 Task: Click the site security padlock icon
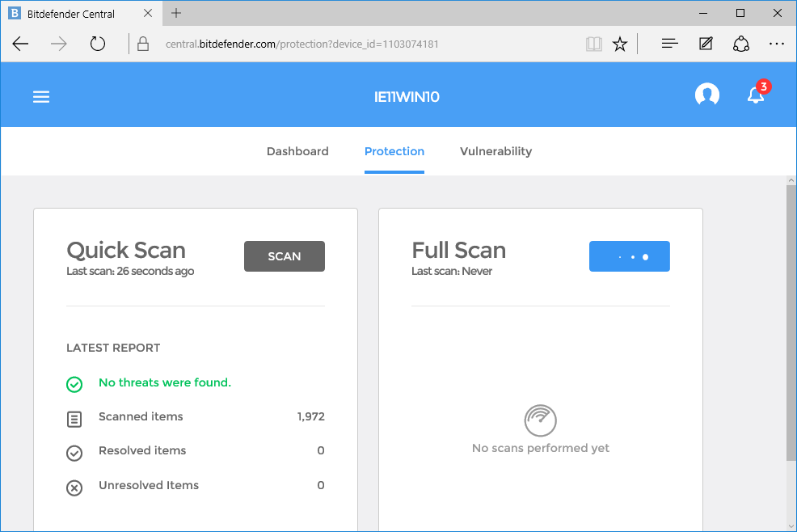pyautogui.click(x=143, y=44)
